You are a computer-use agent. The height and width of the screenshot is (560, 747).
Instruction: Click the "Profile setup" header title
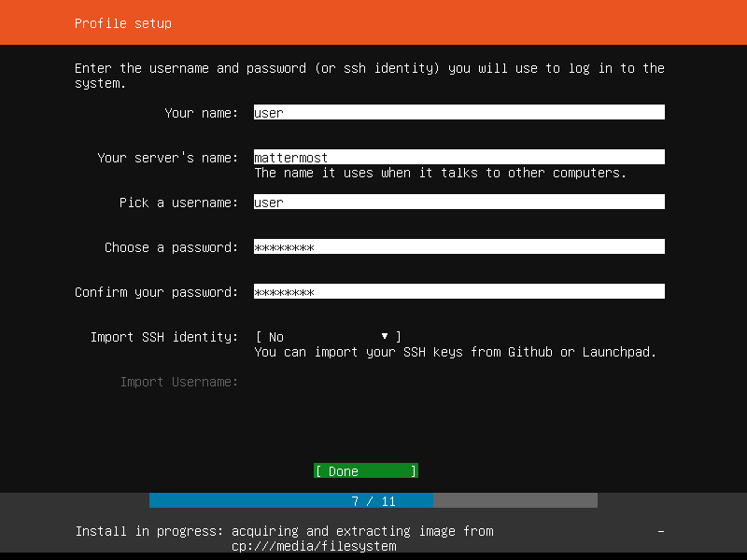(x=123, y=23)
